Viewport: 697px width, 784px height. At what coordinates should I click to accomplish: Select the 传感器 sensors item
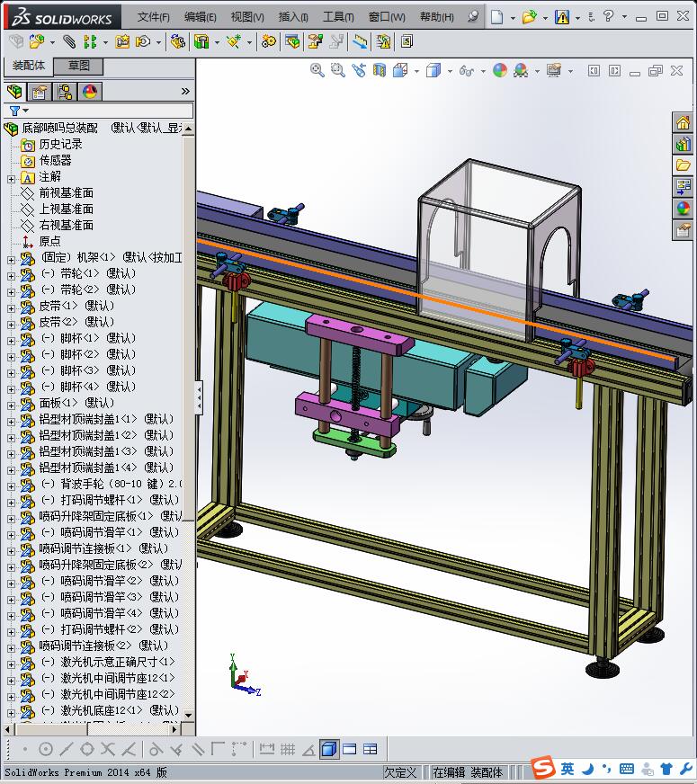tap(55, 160)
